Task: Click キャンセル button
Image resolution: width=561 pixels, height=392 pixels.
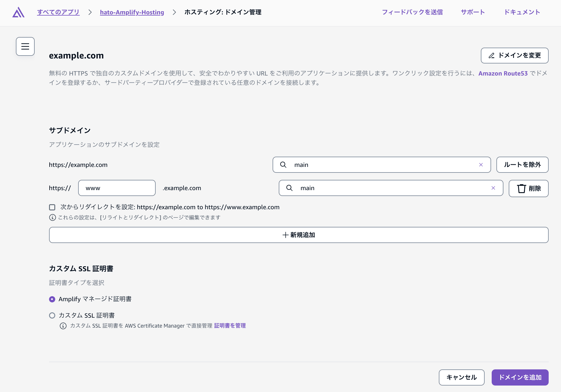Action: click(x=461, y=377)
